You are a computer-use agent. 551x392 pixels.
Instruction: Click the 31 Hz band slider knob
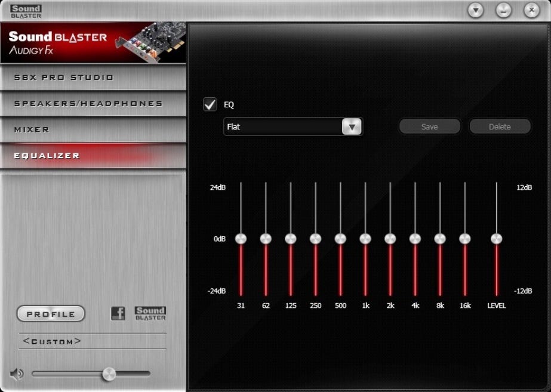pos(241,239)
